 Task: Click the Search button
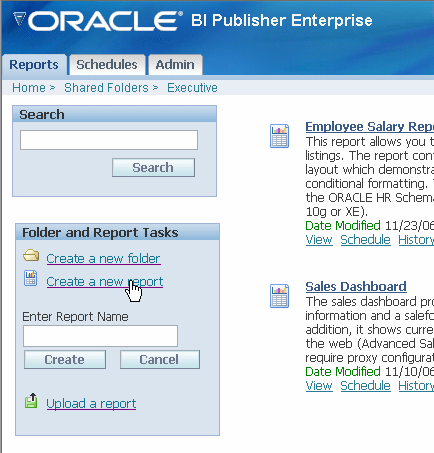click(153, 168)
